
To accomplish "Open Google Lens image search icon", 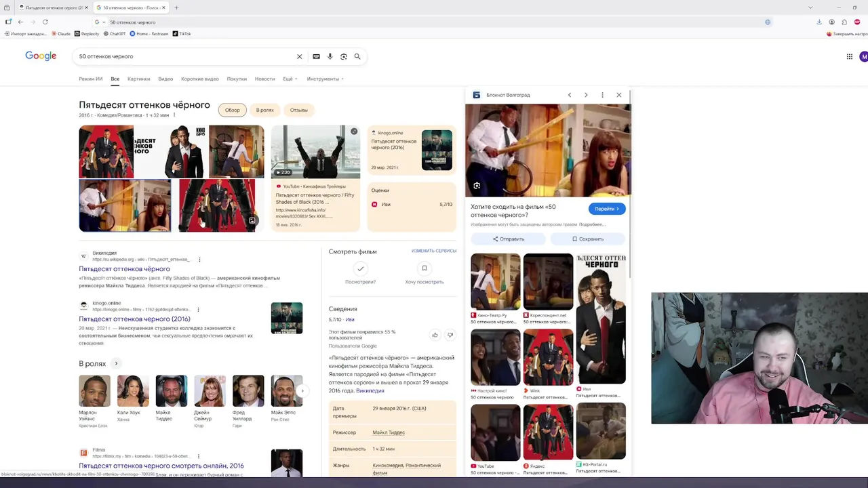I will 344,56.
